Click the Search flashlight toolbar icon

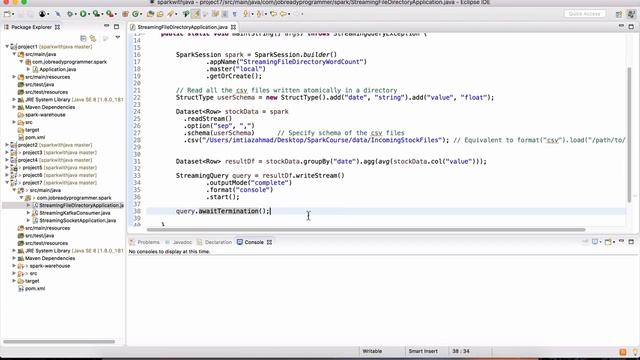pos(170,14)
